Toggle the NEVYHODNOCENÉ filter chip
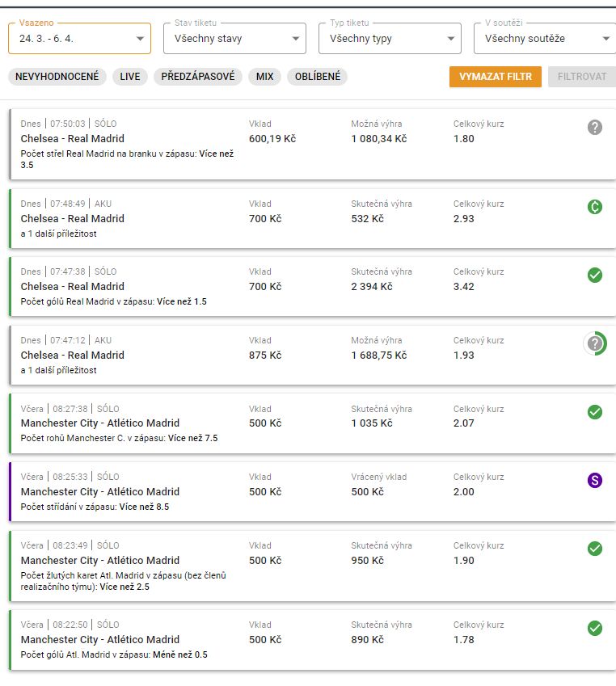Viewport: 616px width, 686px height. (x=57, y=77)
